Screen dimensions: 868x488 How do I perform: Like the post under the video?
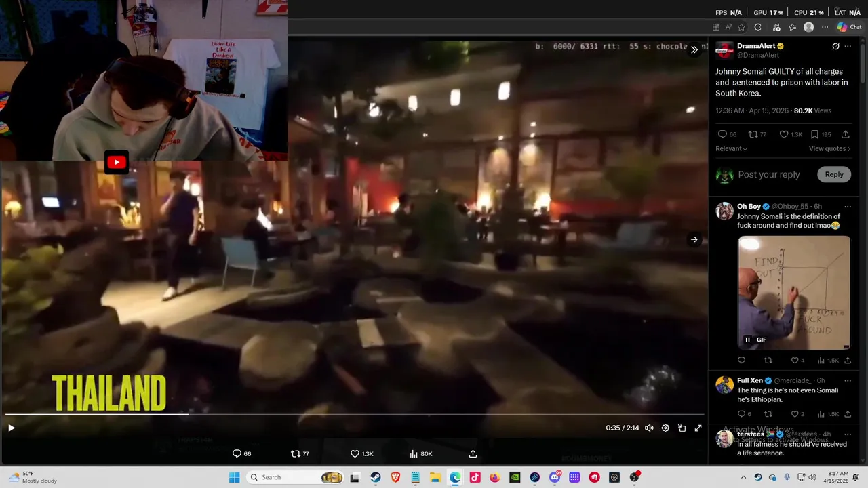(361, 453)
